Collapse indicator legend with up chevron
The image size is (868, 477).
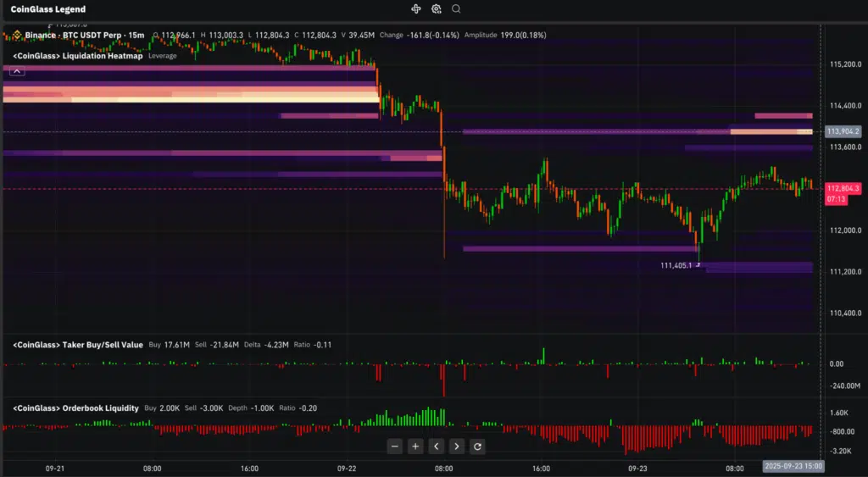(17, 70)
